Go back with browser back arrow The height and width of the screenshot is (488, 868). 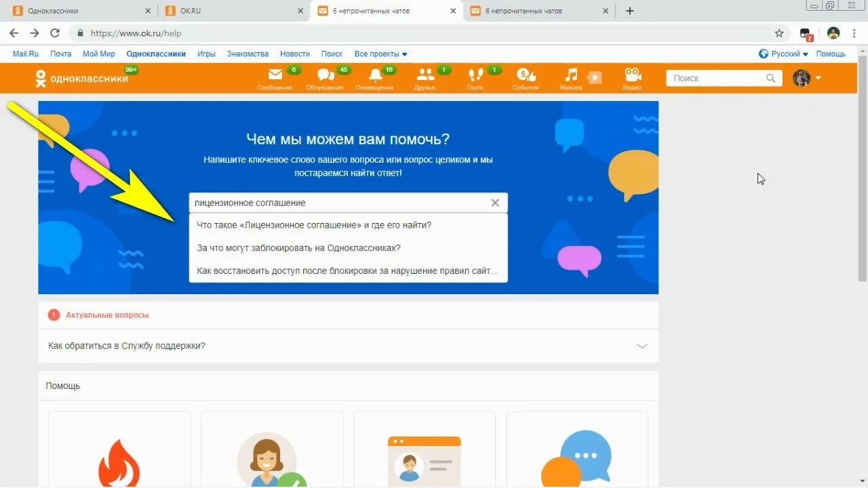point(14,33)
